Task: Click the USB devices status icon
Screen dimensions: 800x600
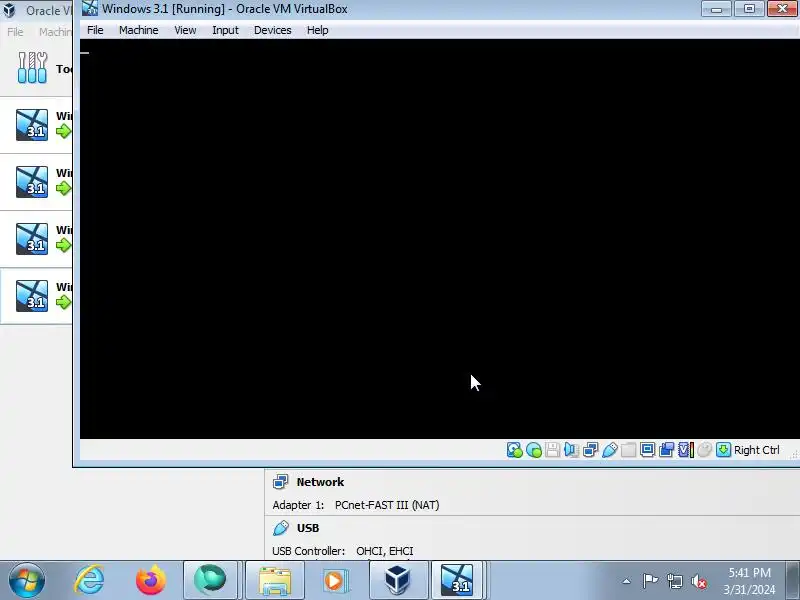Action: pyautogui.click(x=610, y=450)
